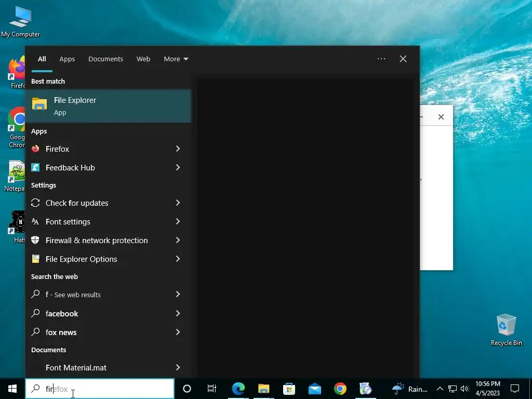Expand fox news web result chevron
This screenshot has height=399, width=532.
[x=178, y=332]
